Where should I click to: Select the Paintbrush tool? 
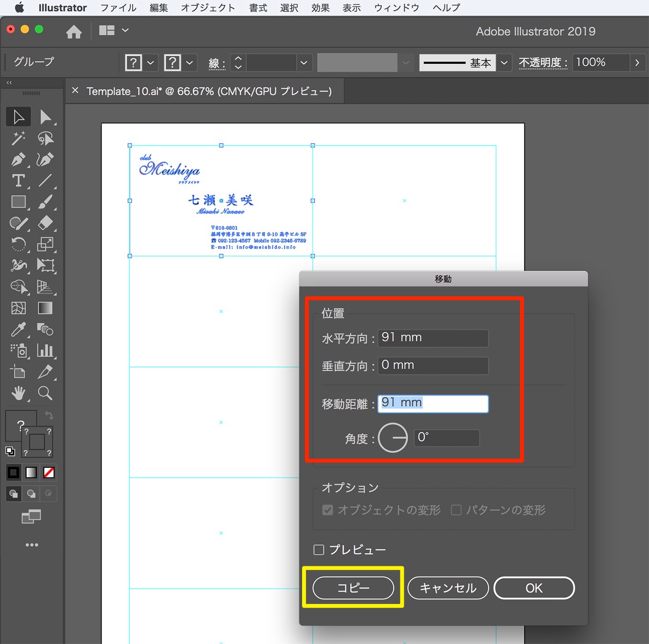[45, 202]
